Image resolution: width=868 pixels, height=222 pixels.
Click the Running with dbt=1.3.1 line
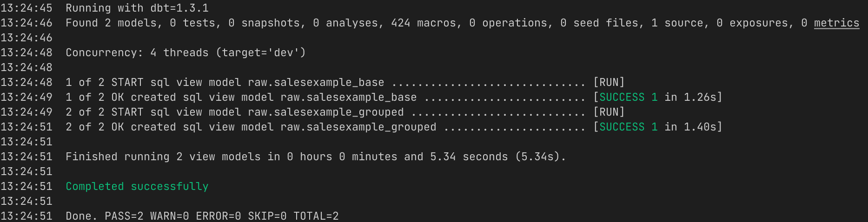point(137,8)
